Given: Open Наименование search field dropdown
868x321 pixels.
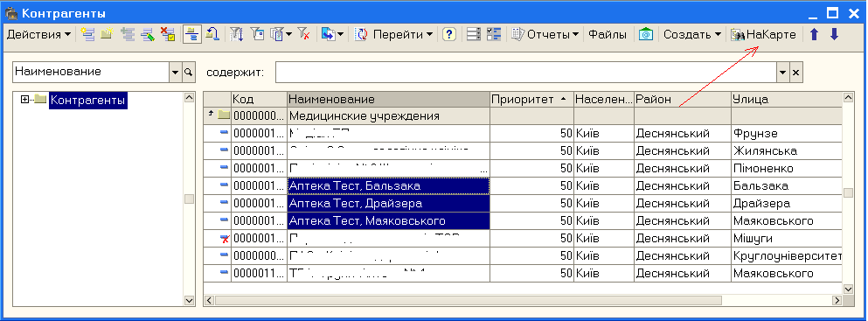Looking at the screenshot, I should click(x=176, y=72).
